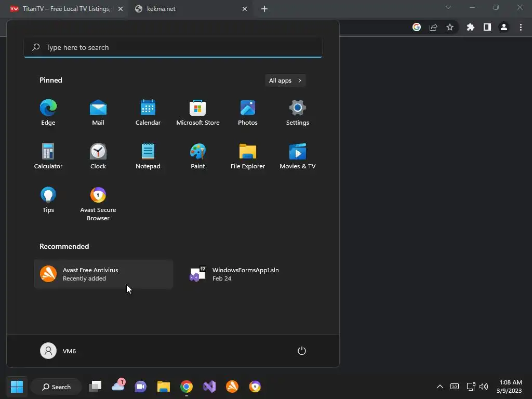Open Settings from pinned apps
This screenshot has width=532, height=399.
pos(298,113)
